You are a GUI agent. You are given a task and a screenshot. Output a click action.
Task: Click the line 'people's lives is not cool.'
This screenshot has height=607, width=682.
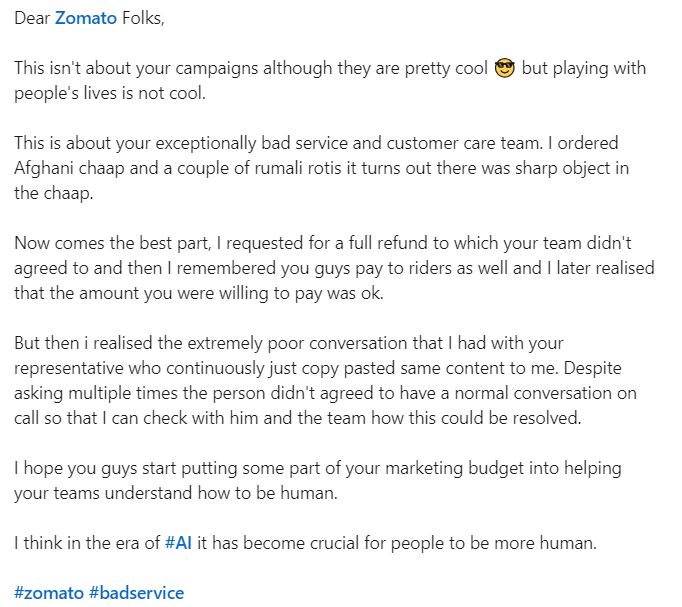coord(110,93)
